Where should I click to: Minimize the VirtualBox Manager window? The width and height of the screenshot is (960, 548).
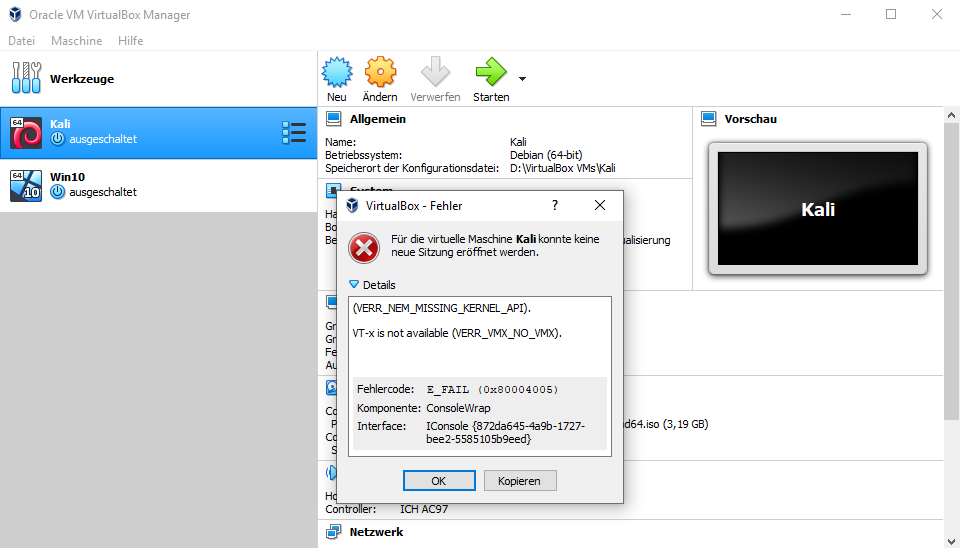point(846,14)
